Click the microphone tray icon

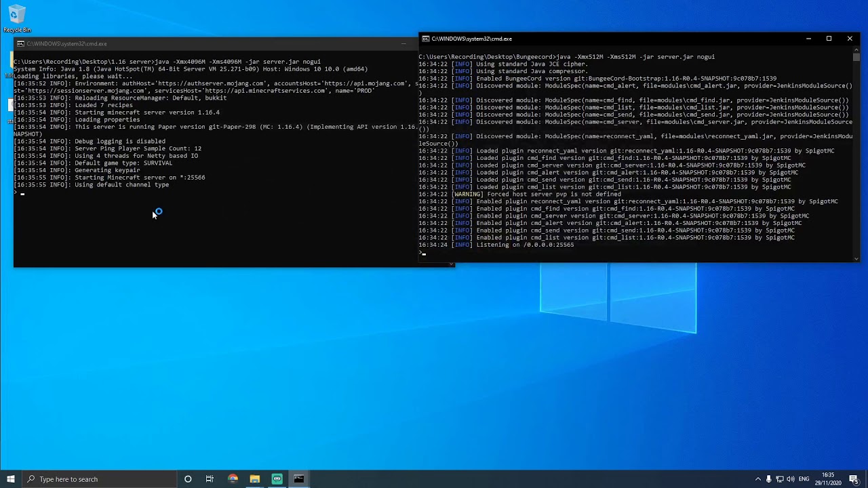point(768,479)
